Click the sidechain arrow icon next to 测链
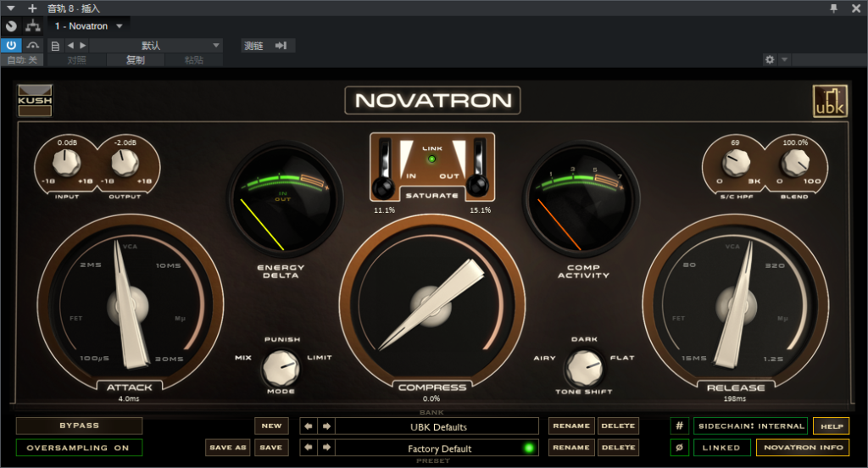Viewport: 868px width, 468px height. coord(281,46)
